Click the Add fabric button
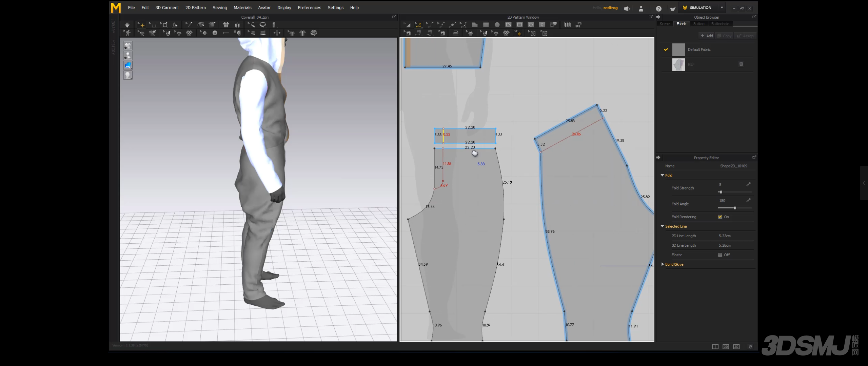Image resolution: width=868 pixels, height=366 pixels. (x=707, y=36)
